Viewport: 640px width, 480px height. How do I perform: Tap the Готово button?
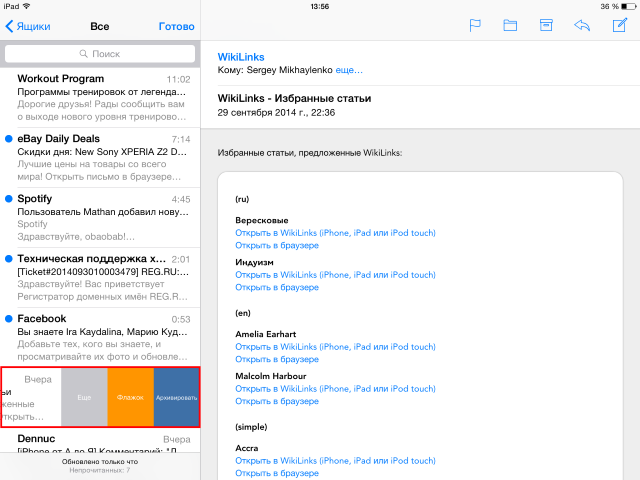pyautogui.click(x=176, y=27)
